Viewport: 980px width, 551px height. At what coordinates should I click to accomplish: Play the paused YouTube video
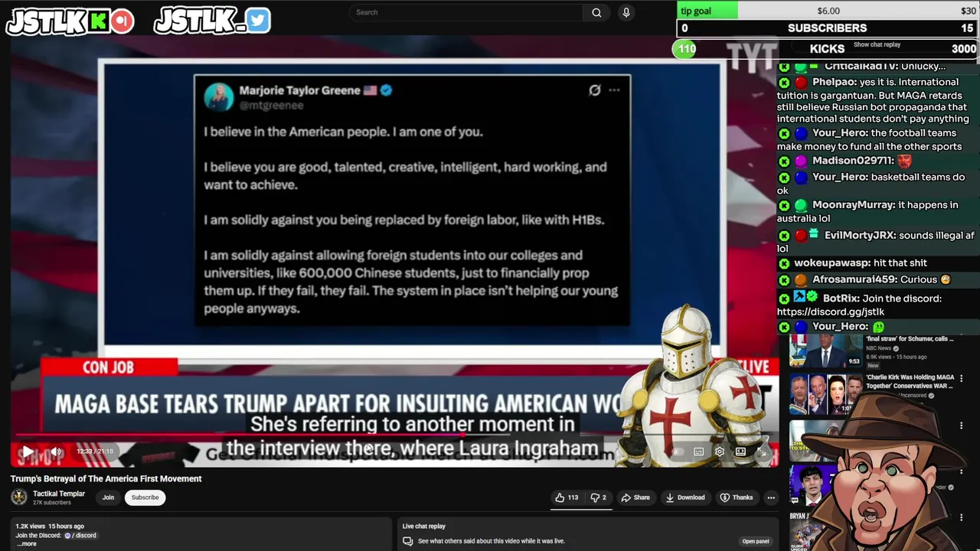coord(27,452)
